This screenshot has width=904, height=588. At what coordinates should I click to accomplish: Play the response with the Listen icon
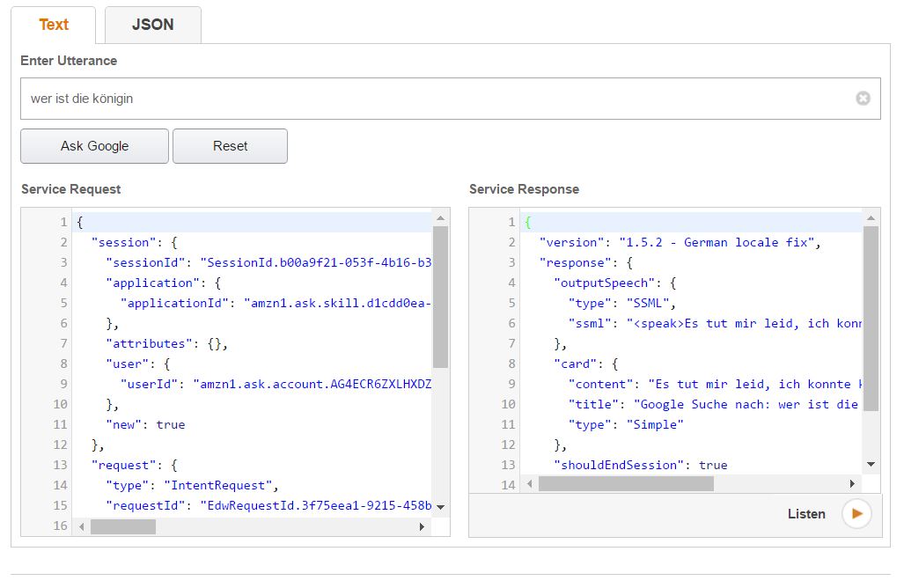pos(856,514)
